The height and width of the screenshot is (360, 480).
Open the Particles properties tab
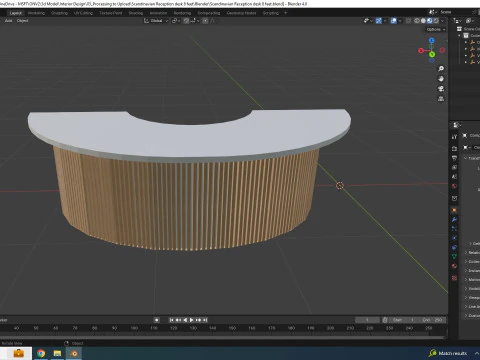(454, 229)
